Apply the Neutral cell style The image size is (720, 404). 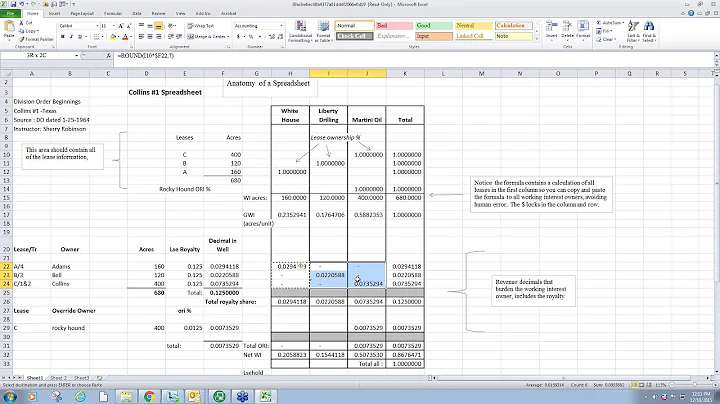(473, 26)
